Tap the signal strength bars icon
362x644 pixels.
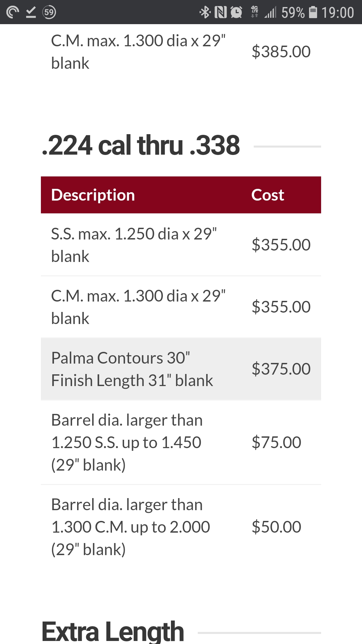(x=270, y=12)
